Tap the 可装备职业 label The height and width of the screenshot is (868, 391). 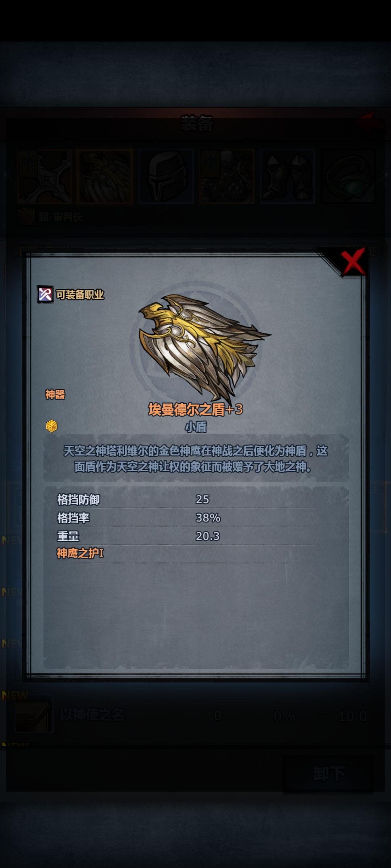(x=80, y=295)
